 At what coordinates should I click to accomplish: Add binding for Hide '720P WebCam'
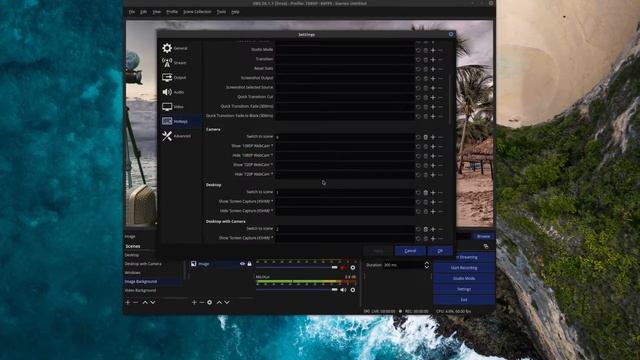coord(433,175)
